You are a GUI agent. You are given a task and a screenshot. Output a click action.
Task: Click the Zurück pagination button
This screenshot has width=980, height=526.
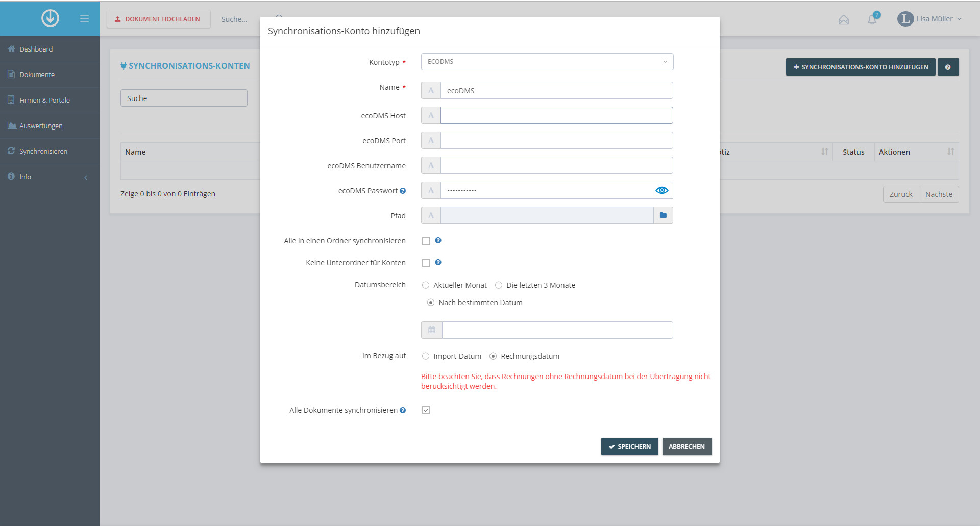[x=901, y=194]
